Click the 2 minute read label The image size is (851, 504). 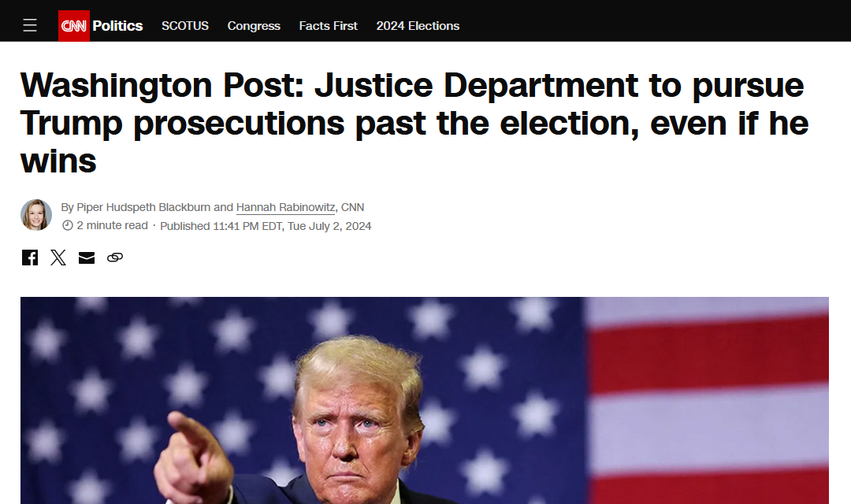click(x=113, y=225)
